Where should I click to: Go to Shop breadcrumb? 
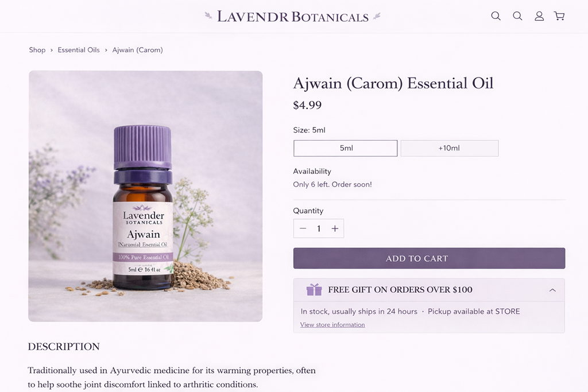pos(37,50)
